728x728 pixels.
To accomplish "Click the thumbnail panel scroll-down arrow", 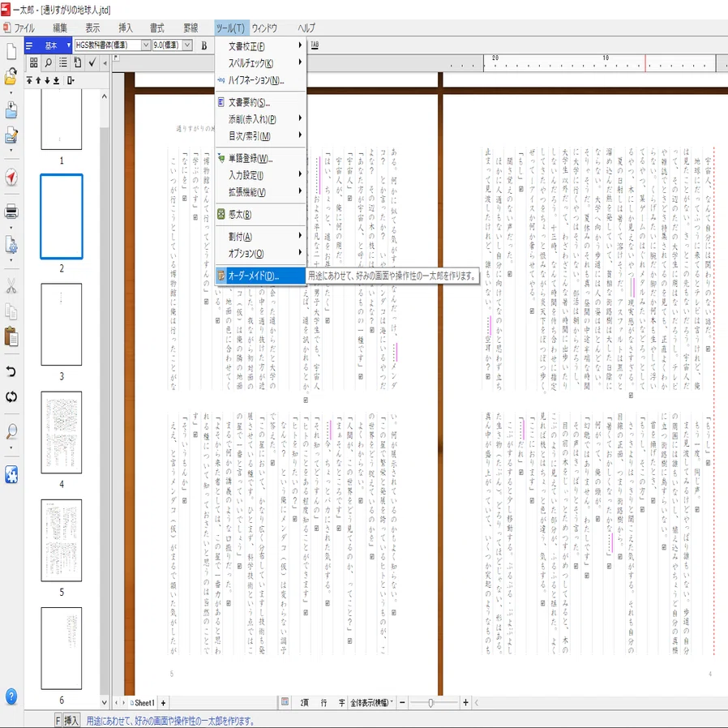I will tap(104, 703).
